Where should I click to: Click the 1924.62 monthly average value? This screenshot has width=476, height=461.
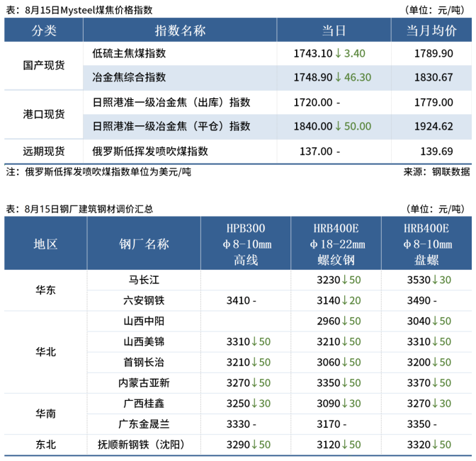[x=432, y=126]
